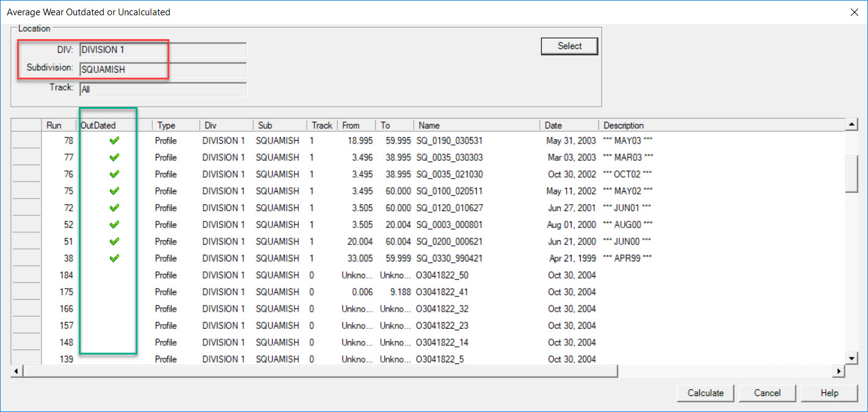Sort by the Run column header
Screen dimensions: 868x412
coord(58,125)
